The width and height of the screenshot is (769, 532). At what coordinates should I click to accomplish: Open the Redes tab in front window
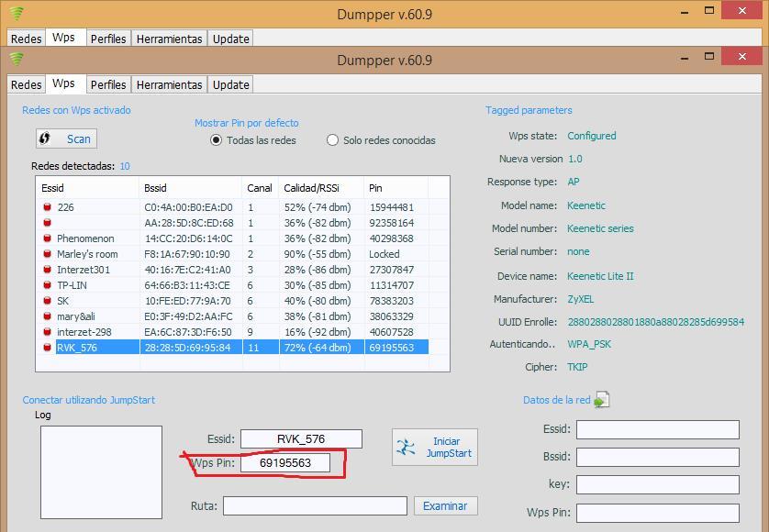[26, 84]
